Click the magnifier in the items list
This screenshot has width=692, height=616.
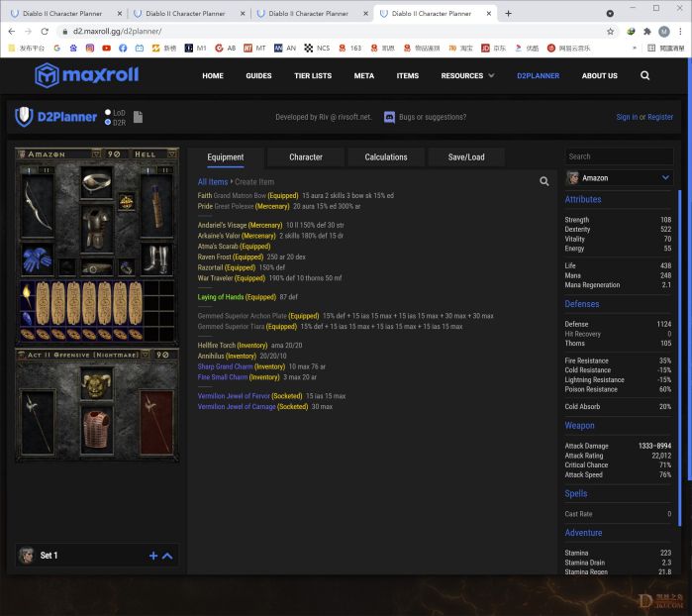pos(544,181)
